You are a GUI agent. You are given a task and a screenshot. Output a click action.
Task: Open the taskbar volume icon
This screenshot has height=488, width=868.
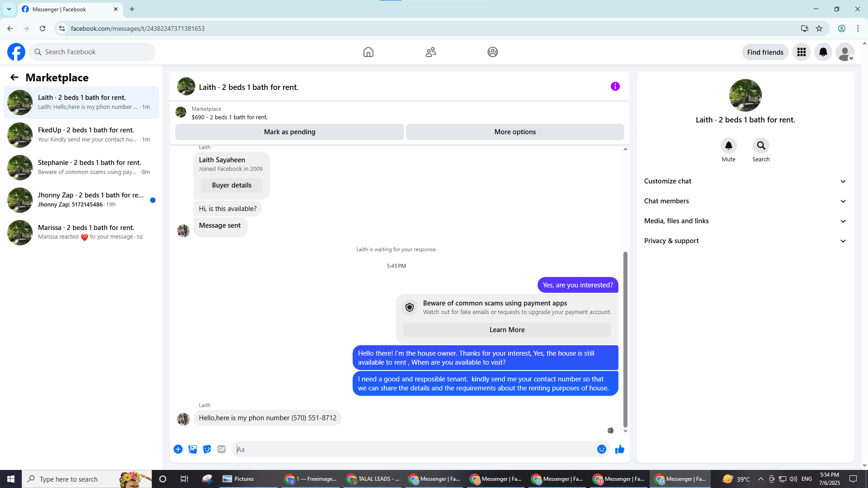point(793,479)
